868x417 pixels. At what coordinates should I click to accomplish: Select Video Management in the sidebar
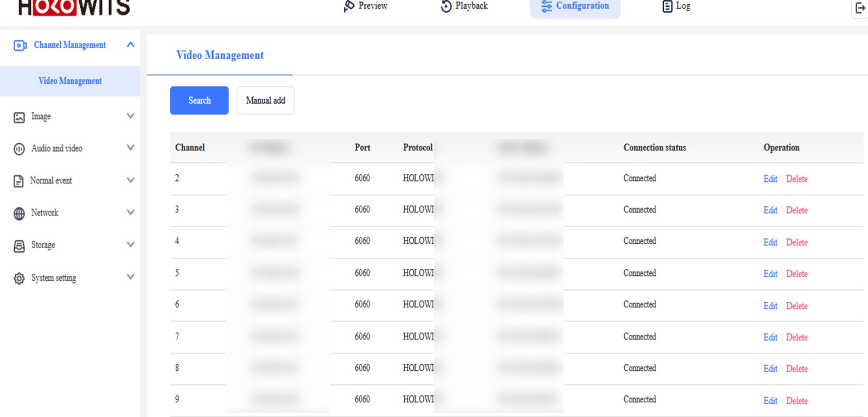[x=70, y=81]
